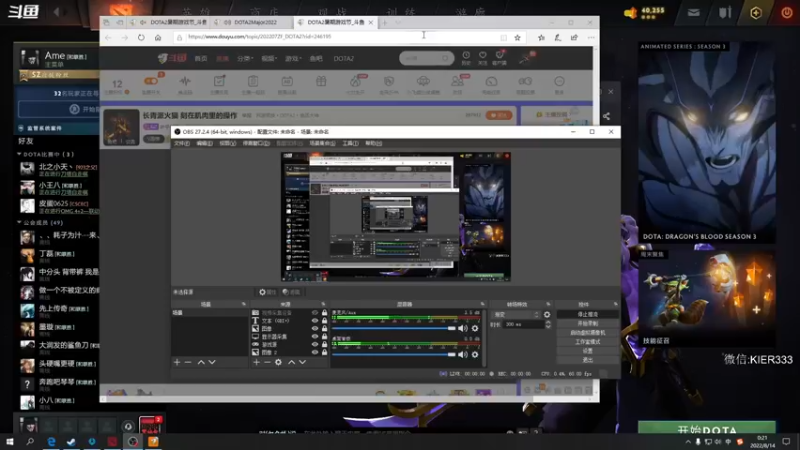Click the OBS stop streaming button
Screen dimensions: 800x450
pos(587,314)
